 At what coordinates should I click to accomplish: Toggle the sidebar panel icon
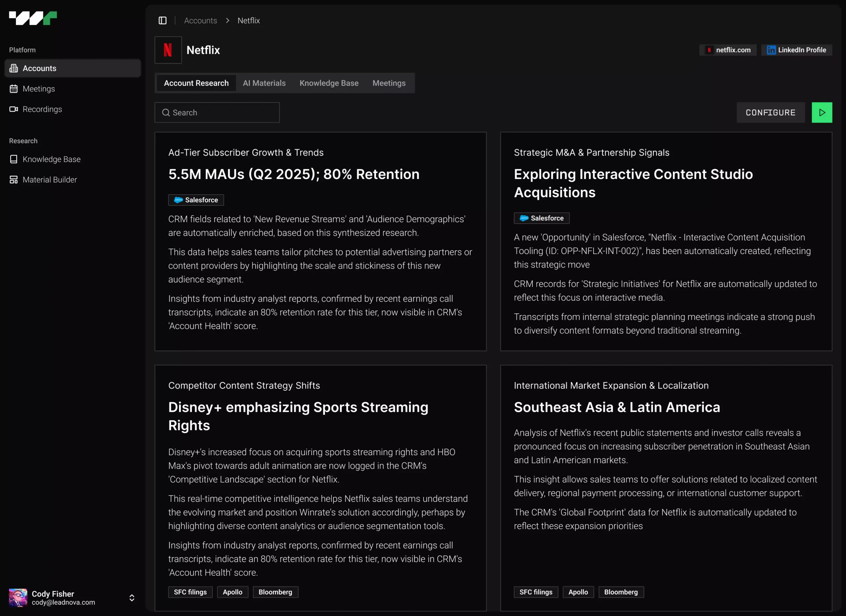pos(163,20)
